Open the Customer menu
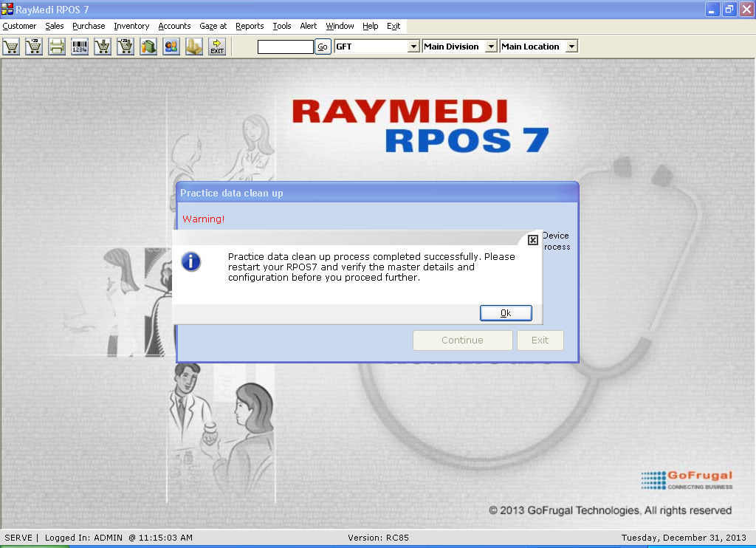 (x=19, y=26)
